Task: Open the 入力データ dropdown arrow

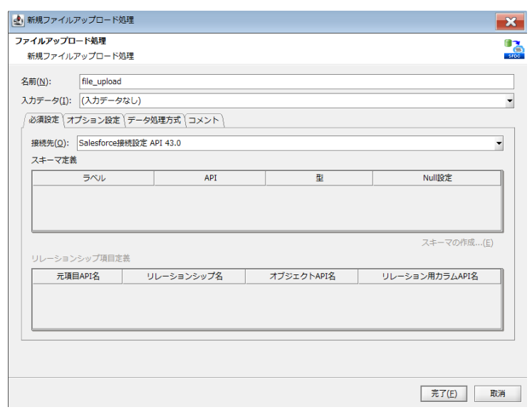Action: (x=509, y=101)
